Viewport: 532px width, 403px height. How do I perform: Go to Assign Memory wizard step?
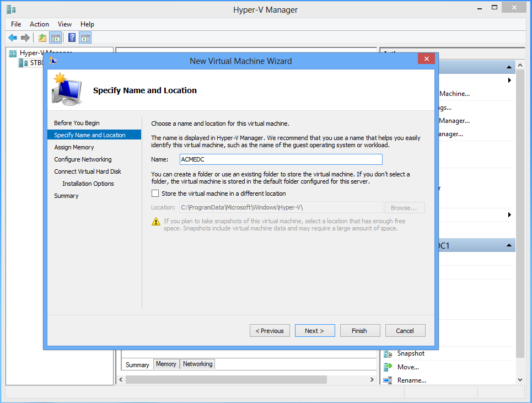click(74, 147)
